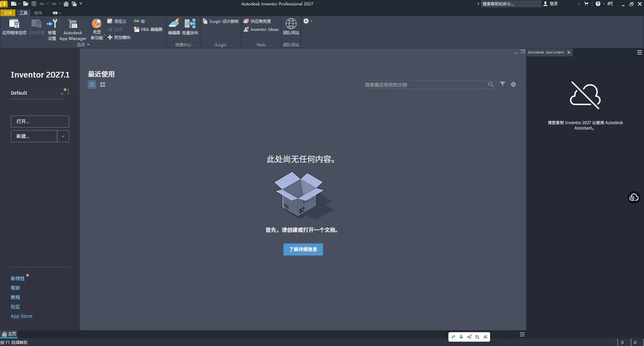Click 亮显新功能 highlight new features icon

pos(97,23)
